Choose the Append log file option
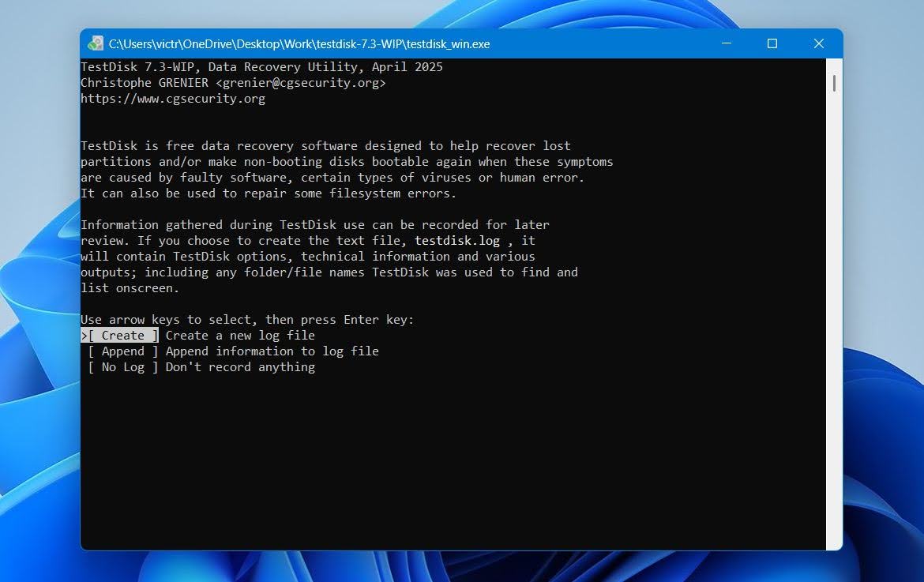Viewport: 924px width, 582px height. (x=122, y=351)
